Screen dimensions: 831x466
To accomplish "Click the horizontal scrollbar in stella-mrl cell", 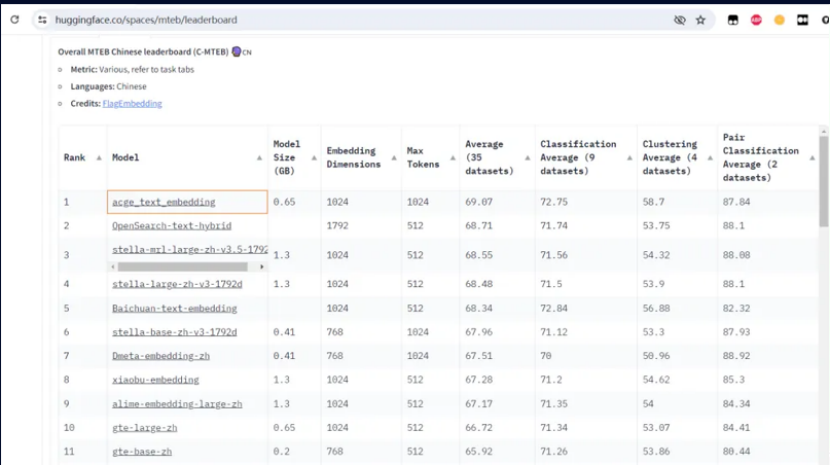I will 182,267.
